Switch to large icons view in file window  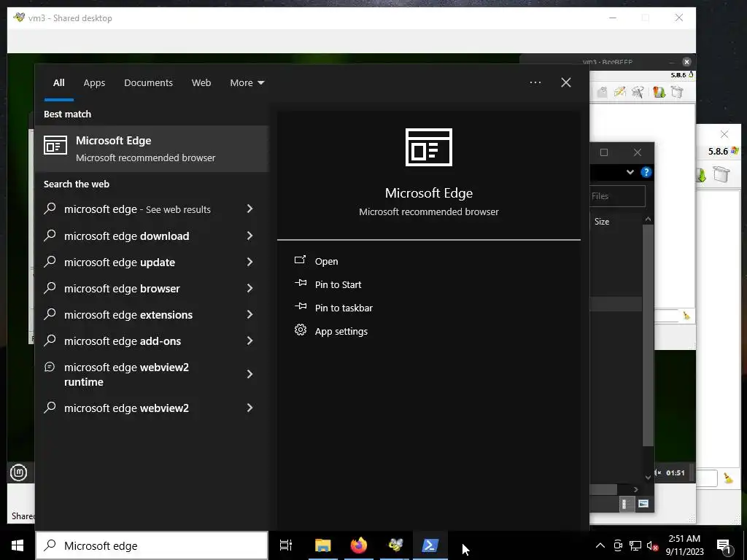[x=643, y=504]
